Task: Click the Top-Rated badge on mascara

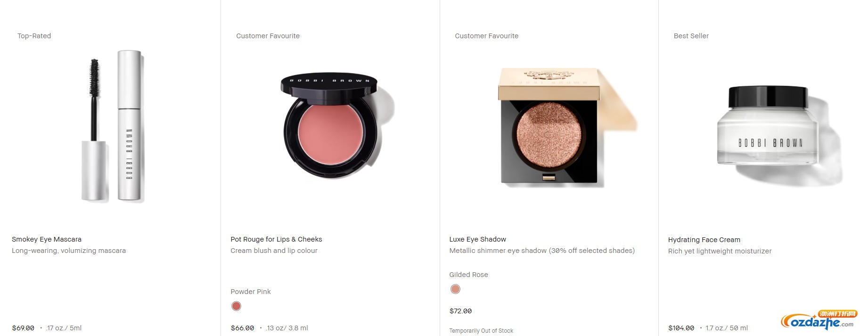Action: click(34, 36)
